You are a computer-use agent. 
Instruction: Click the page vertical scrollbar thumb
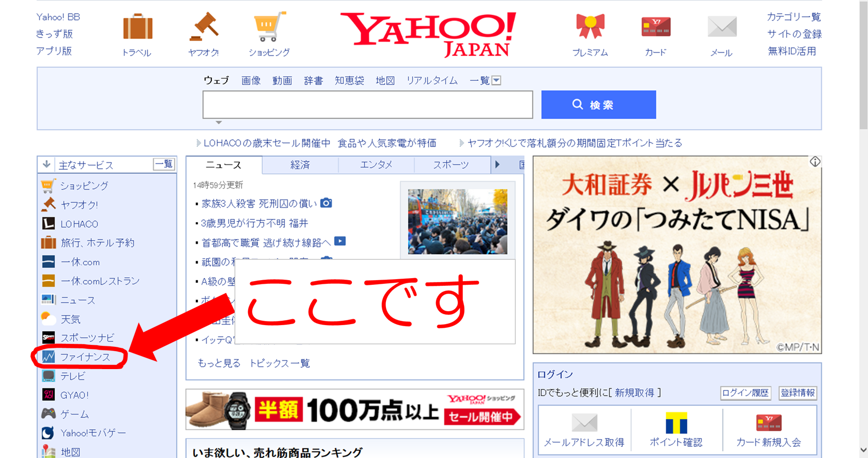863,65
